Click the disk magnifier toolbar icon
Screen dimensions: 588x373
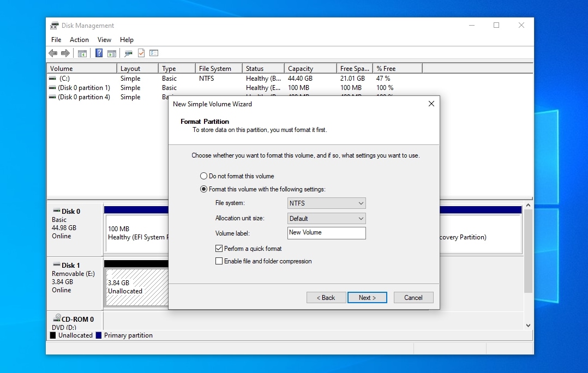[x=129, y=53]
